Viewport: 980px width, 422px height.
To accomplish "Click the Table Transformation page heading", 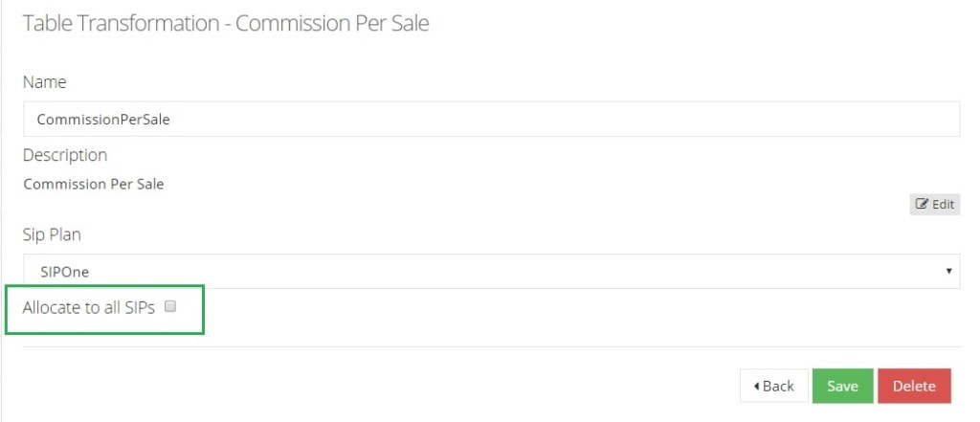I will (x=226, y=23).
